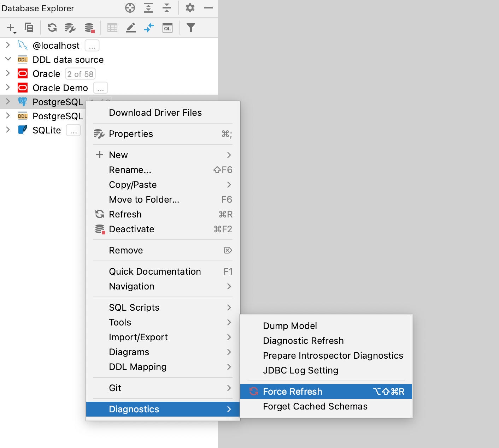Select the Refresh icon in the toolbar
The height and width of the screenshot is (448, 499).
pos(52,27)
